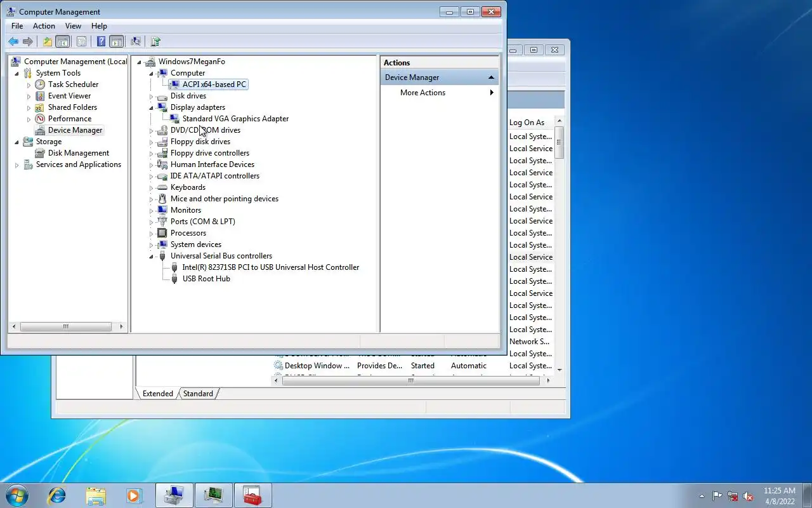Select Event Viewer in console tree

[69, 96]
